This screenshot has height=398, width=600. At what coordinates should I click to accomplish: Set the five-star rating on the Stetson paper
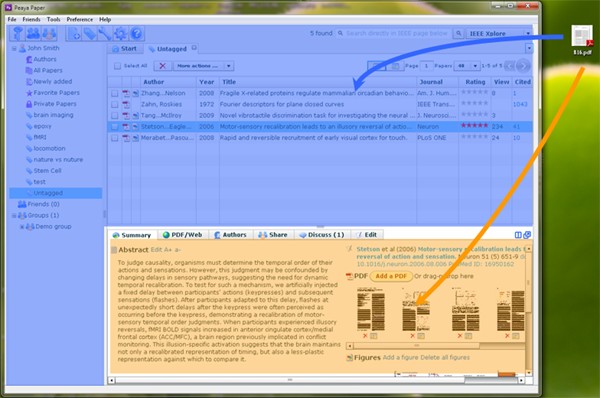click(474, 126)
